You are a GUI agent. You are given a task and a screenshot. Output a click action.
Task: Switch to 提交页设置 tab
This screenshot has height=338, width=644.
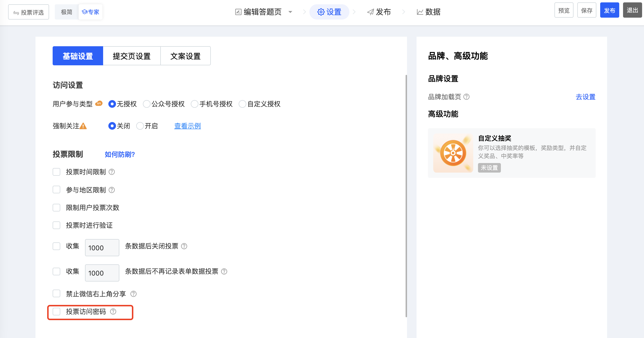[x=132, y=56]
